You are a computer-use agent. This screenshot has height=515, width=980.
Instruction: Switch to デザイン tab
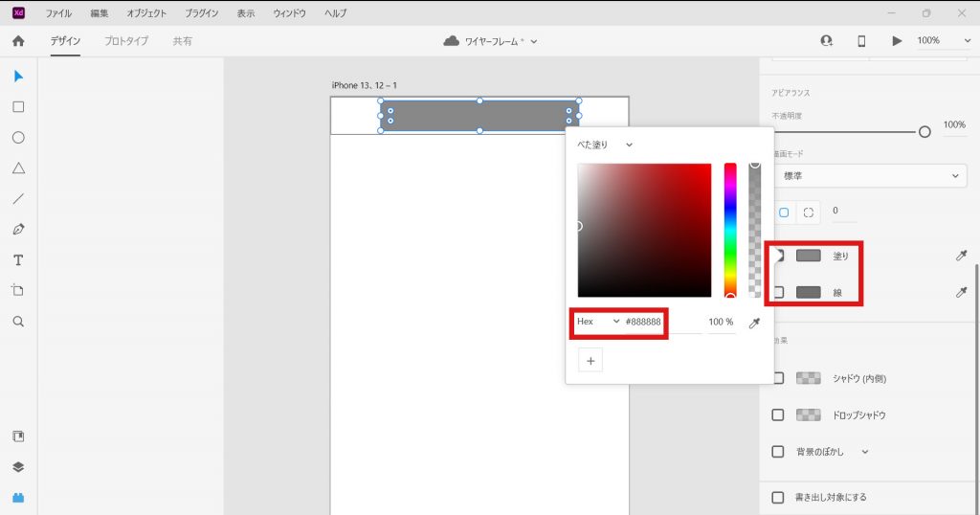tap(65, 41)
